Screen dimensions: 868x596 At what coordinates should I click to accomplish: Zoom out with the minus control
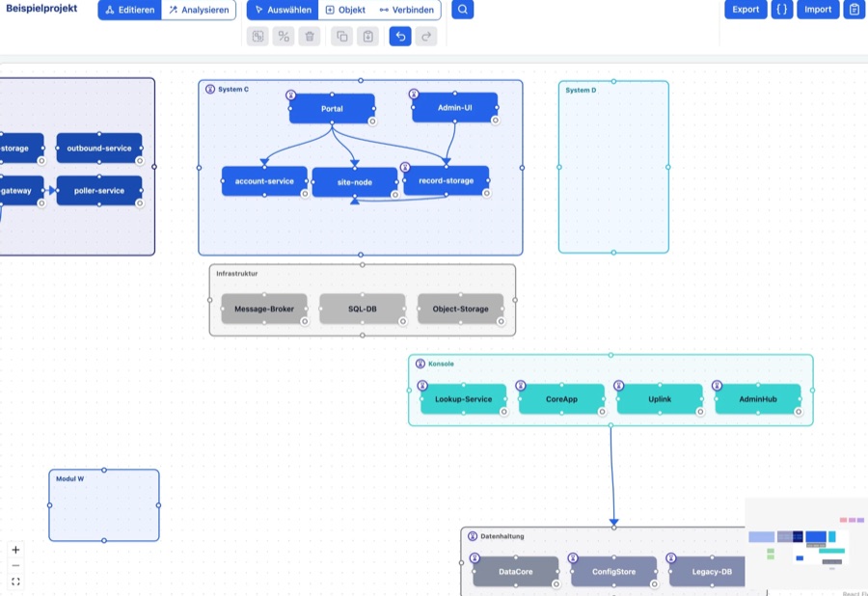[15, 565]
